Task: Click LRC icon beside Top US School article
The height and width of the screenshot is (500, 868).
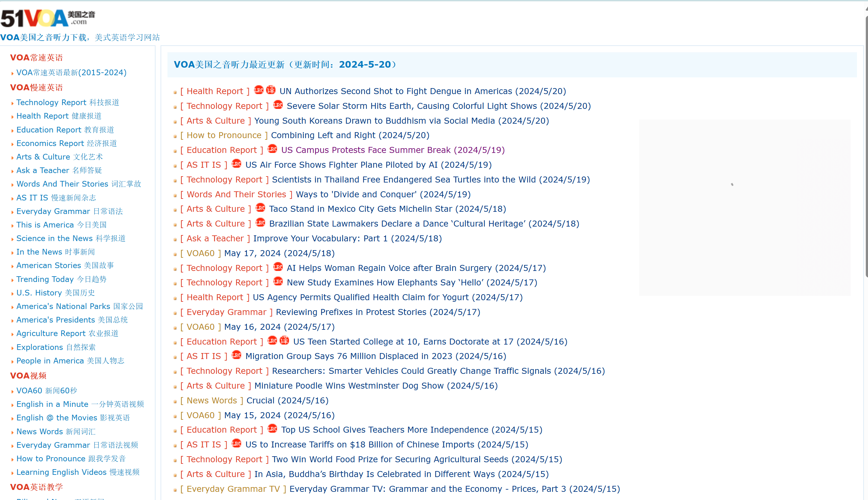Action: 272,429
